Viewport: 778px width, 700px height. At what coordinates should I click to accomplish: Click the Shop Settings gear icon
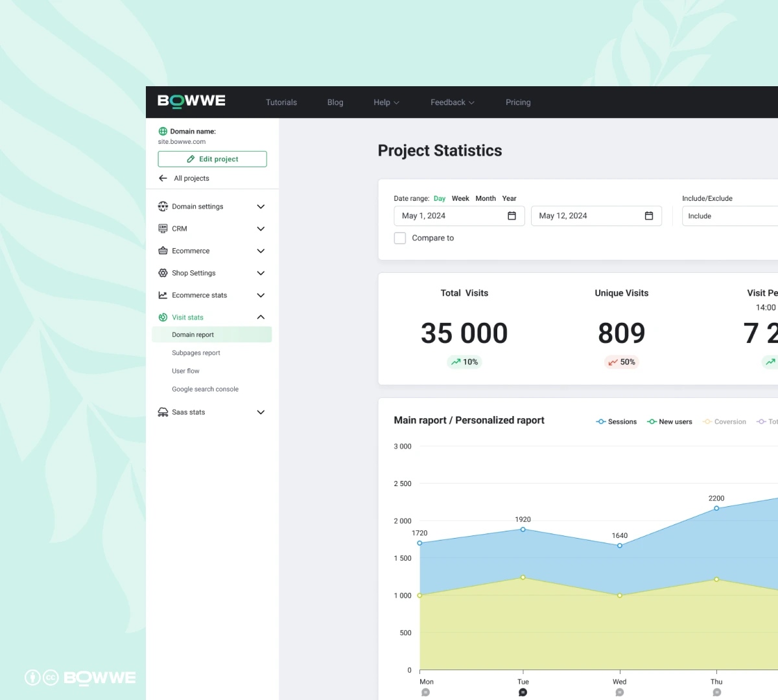point(163,273)
